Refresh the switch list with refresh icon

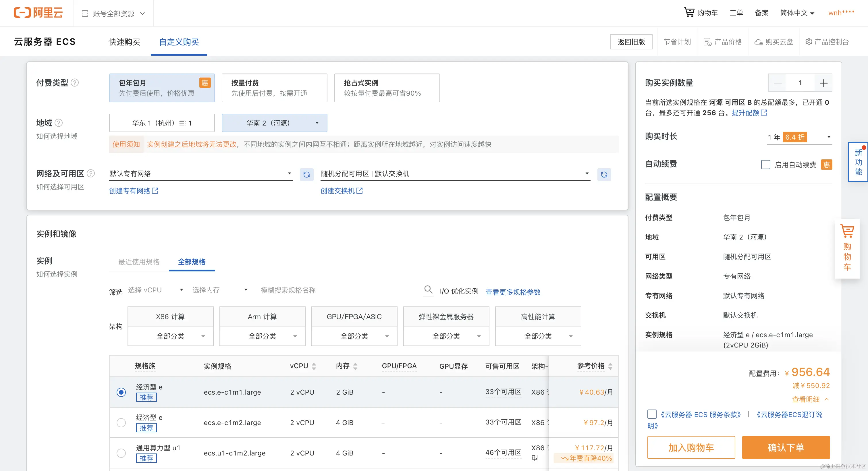point(604,175)
